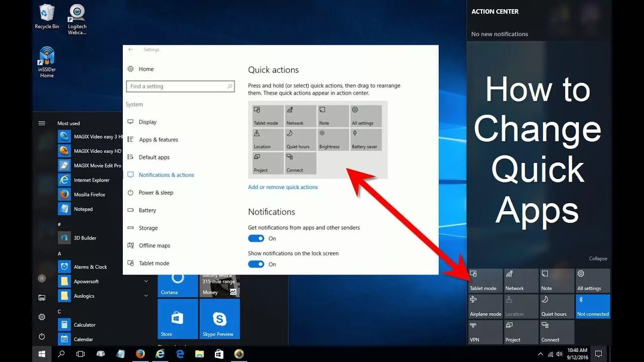Click the Start menu hamburger icon
Screen dimensions: 644x362
pyautogui.click(x=42, y=123)
